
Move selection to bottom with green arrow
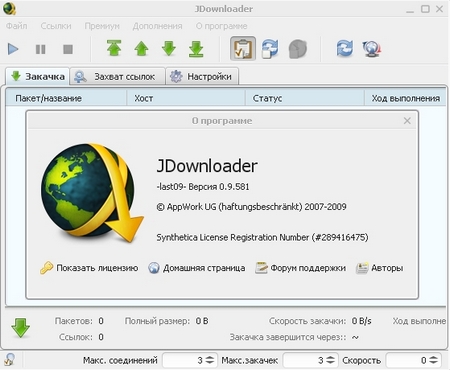click(x=196, y=49)
